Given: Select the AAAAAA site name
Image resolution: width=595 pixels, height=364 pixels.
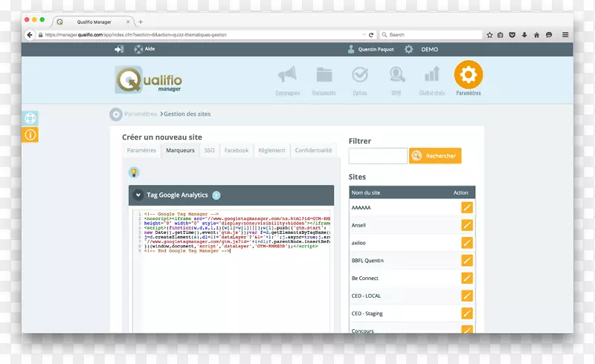Looking at the screenshot, I should coord(361,208).
